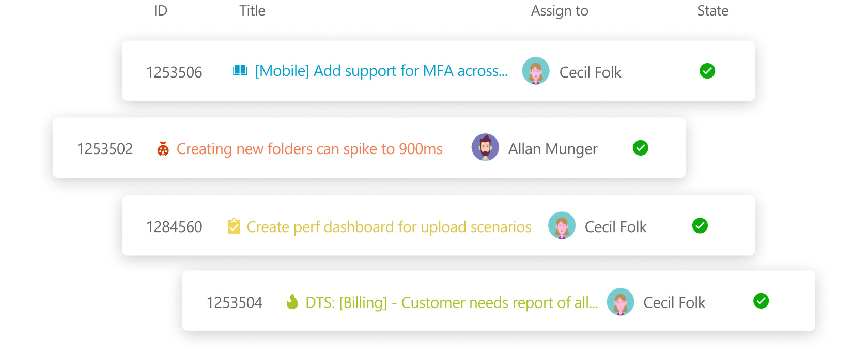The height and width of the screenshot is (352, 868).
Task: Click Cecil Folk's avatar on the Billing row
Action: pyautogui.click(x=621, y=302)
